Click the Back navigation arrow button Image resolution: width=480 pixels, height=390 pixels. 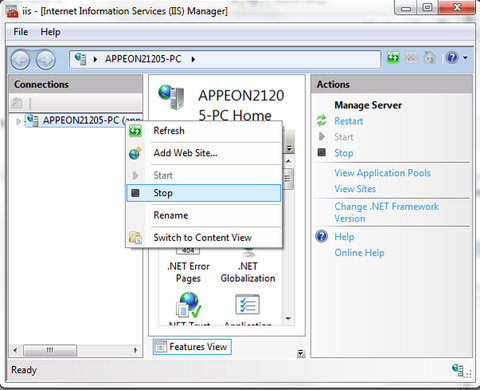coord(20,60)
